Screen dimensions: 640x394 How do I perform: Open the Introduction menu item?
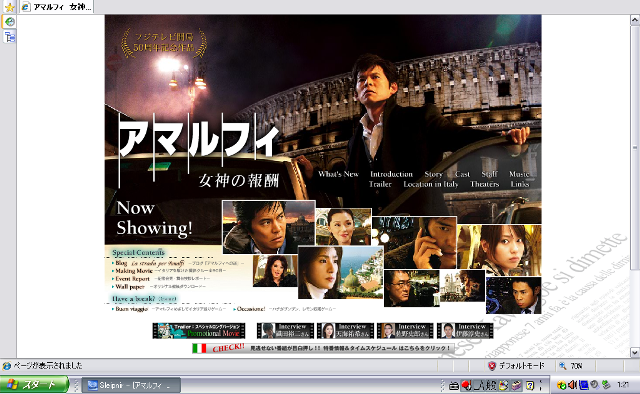391,174
